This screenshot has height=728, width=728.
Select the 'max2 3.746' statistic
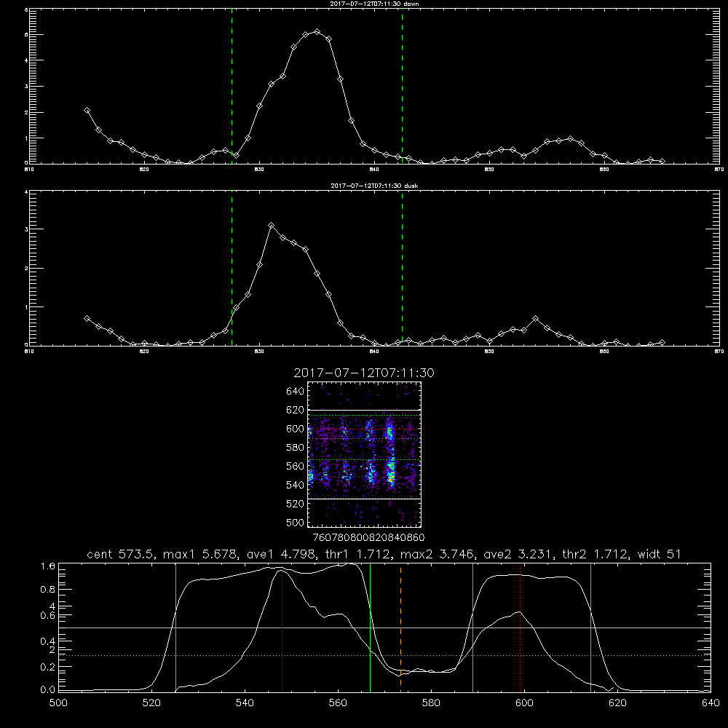(x=438, y=554)
